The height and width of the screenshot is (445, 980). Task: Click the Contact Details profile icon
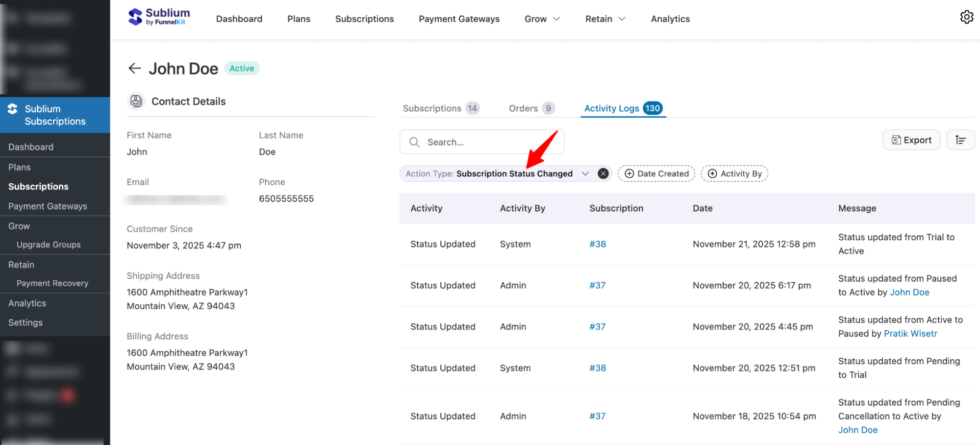coord(136,101)
